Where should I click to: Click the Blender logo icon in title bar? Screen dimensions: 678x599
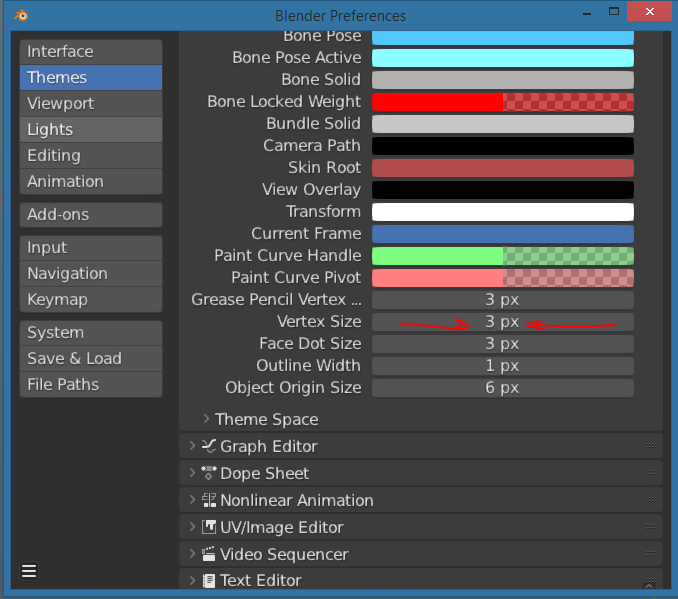coord(21,16)
